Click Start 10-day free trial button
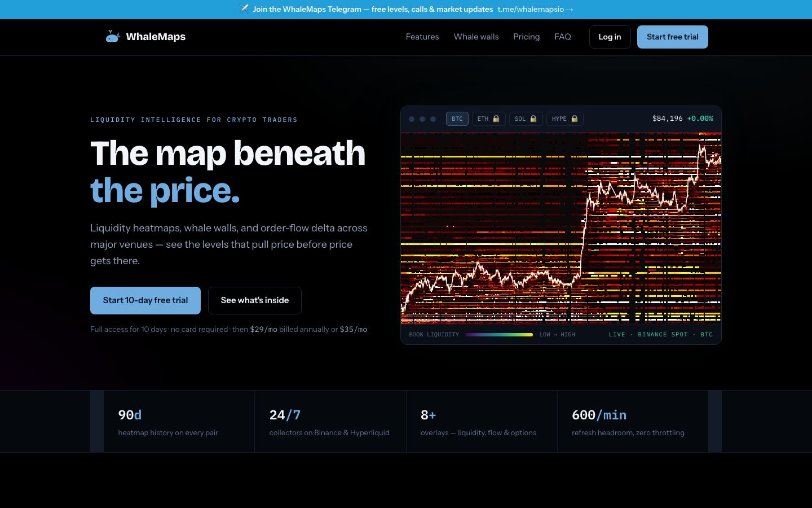The image size is (812, 508). [x=145, y=300]
